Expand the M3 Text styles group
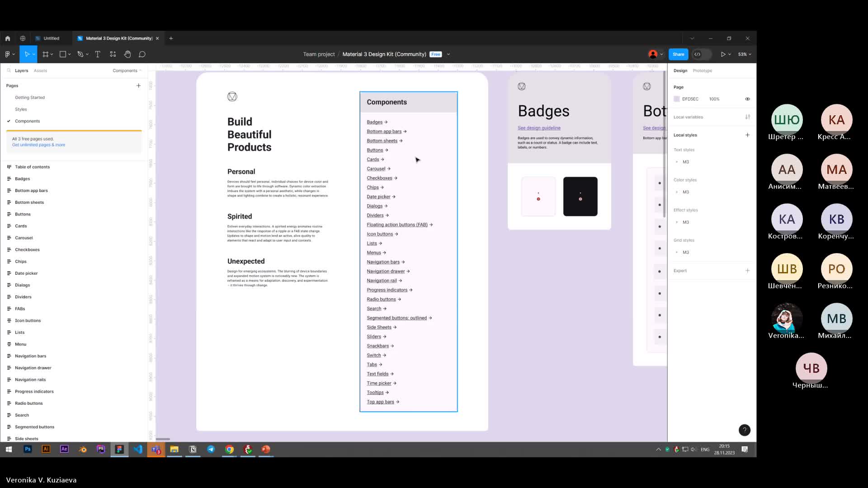 (x=677, y=162)
